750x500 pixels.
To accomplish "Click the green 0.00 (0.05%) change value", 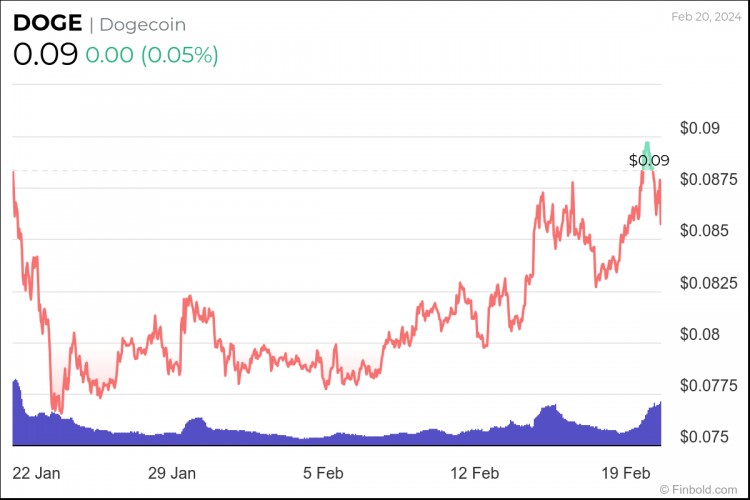I will click(x=151, y=55).
